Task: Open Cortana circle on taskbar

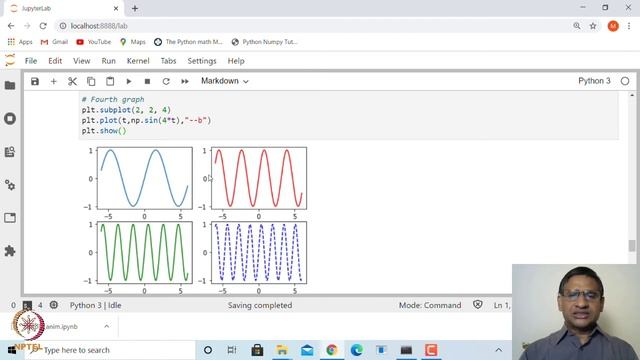Action: [208, 350]
